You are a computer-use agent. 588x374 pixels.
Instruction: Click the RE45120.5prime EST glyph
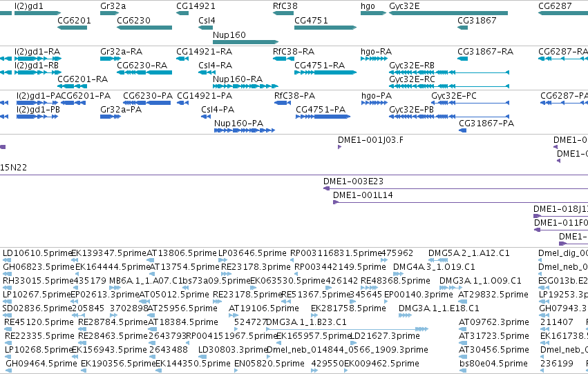pos(8,329)
